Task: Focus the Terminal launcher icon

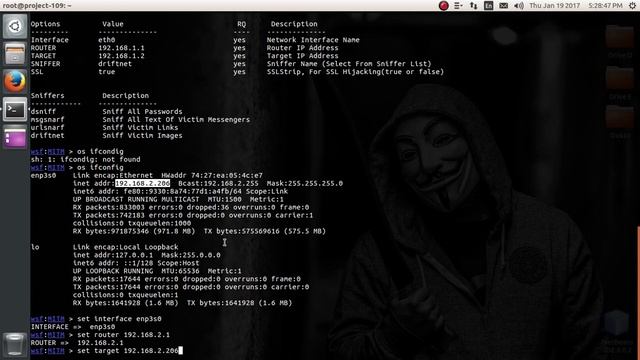Action: coord(15,109)
